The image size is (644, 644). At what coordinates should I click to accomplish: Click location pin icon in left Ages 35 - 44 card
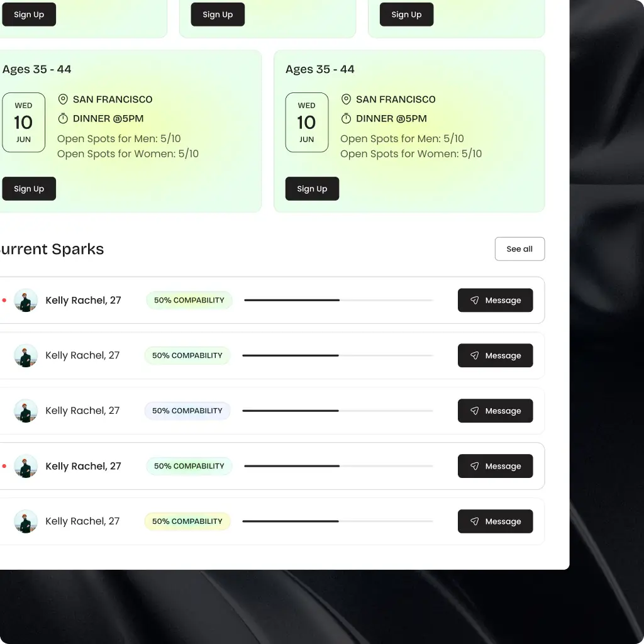(x=63, y=99)
